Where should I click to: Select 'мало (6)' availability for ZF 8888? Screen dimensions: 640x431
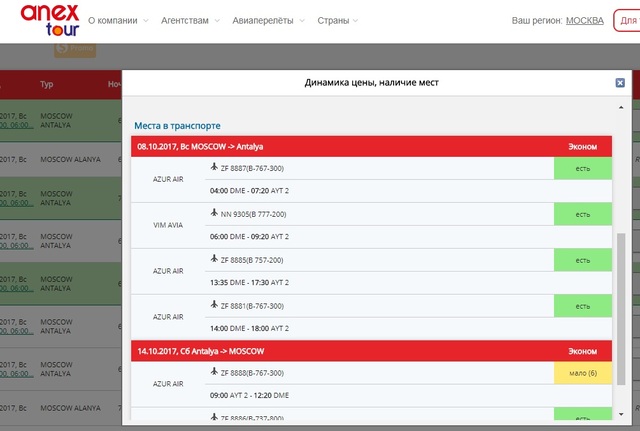[582, 373]
